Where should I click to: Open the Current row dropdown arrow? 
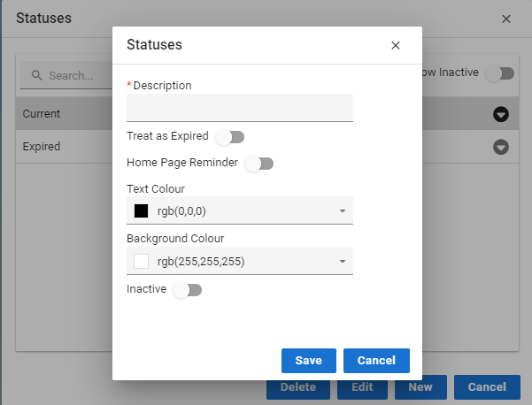[x=501, y=114]
